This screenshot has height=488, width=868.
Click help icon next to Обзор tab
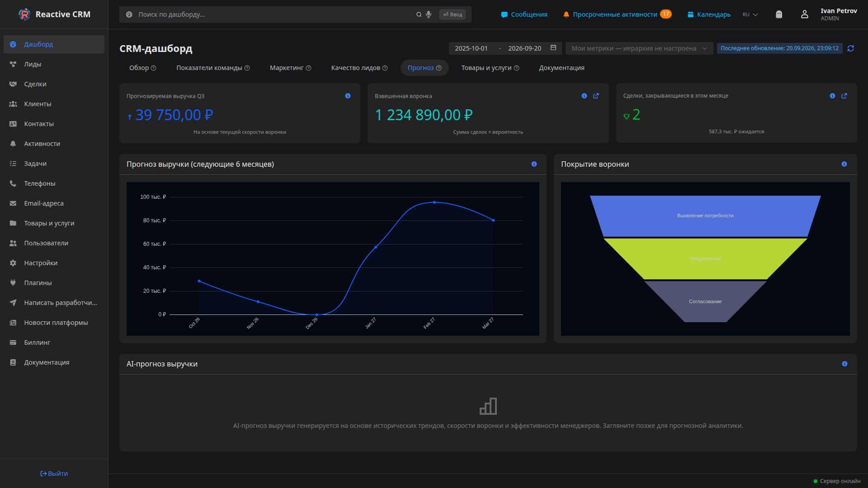pyautogui.click(x=153, y=68)
